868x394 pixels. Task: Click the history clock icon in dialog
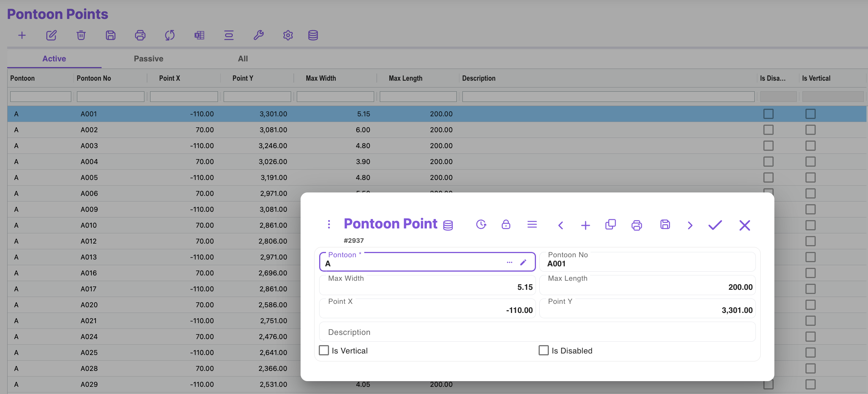tap(481, 225)
